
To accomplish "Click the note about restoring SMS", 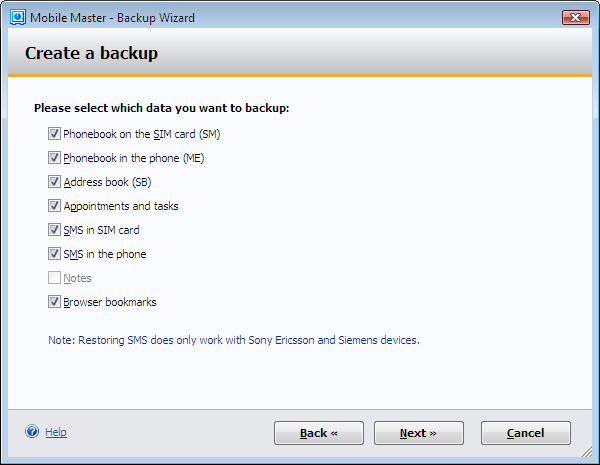I will [x=233, y=340].
